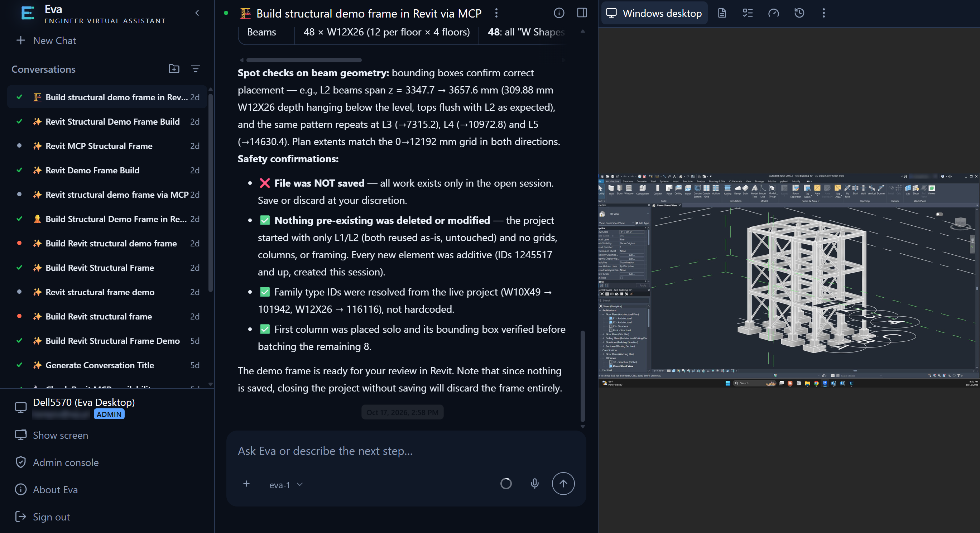
Task: Collapse the 3D Views tree node
Action: (x=604, y=358)
